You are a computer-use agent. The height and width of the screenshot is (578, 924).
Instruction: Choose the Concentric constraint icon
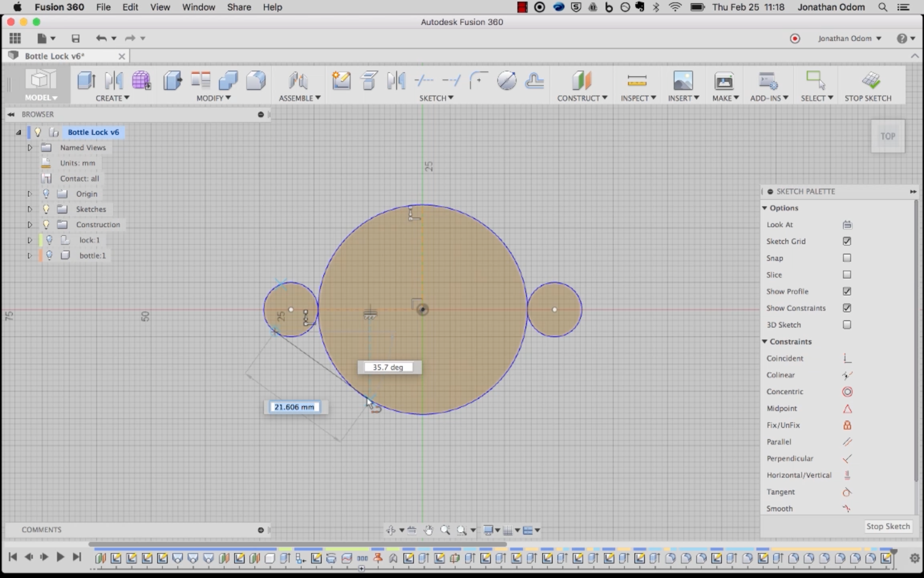pos(847,392)
